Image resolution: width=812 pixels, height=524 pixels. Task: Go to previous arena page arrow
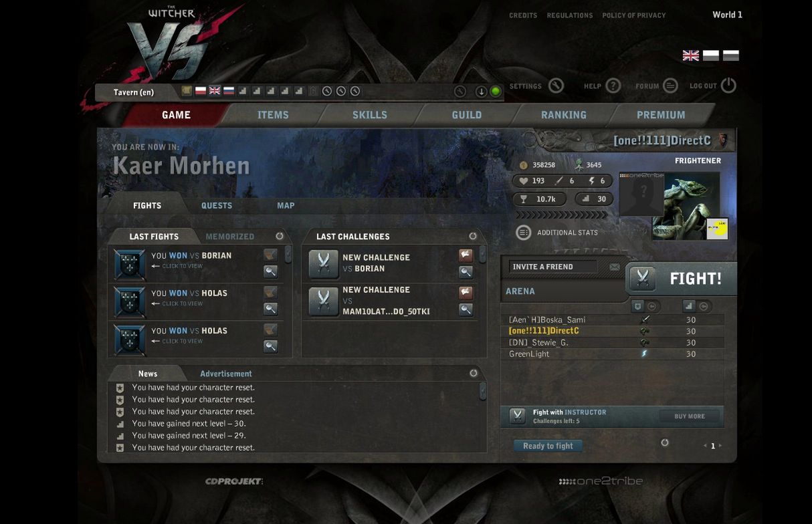705,446
